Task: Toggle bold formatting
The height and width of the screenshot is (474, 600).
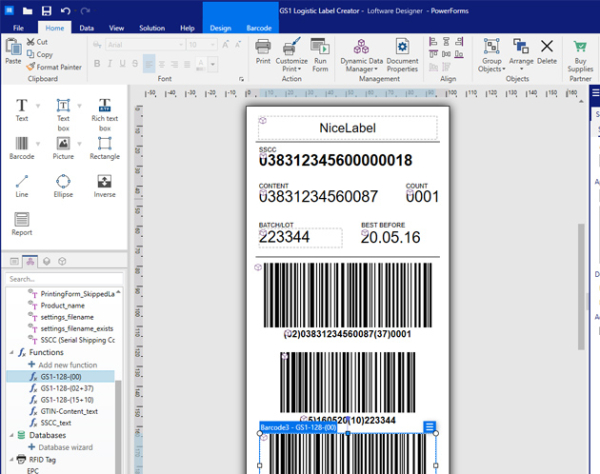Action: pyautogui.click(x=97, y=64)
